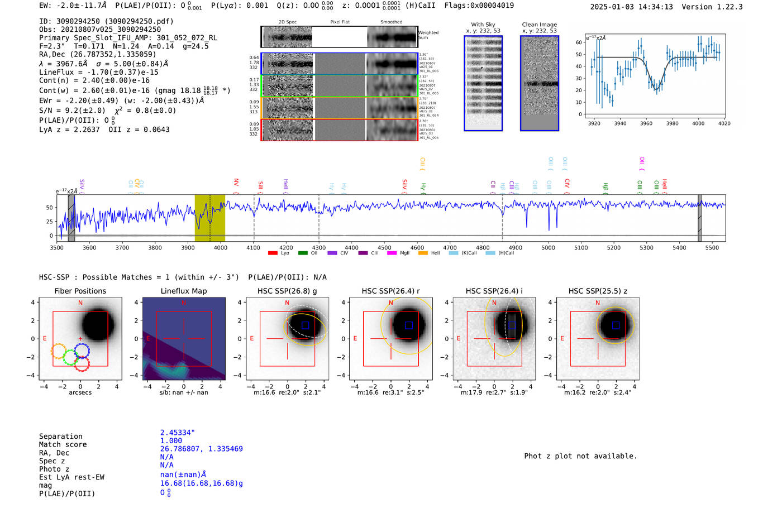
Task: Click the 'Obs: 20210807v025_3090294250' line
Action: (x=100, y=30)
